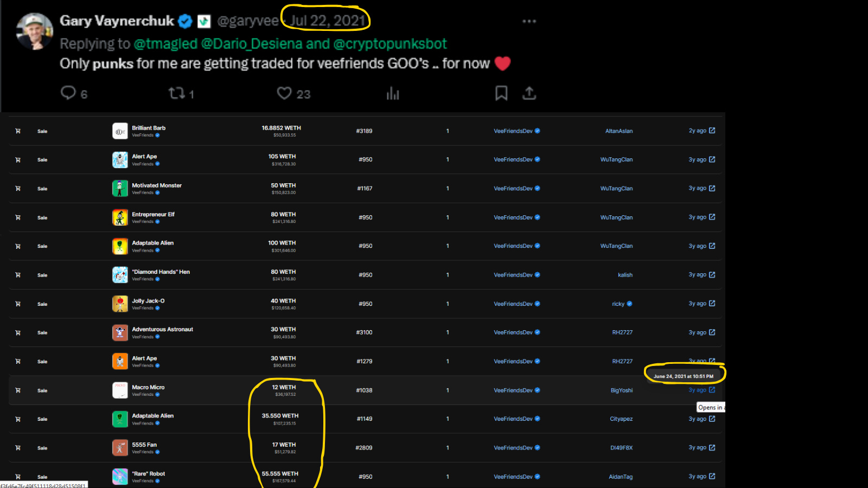Select the "Rare" Robot item name
The image size is (868, 488).
149,473
